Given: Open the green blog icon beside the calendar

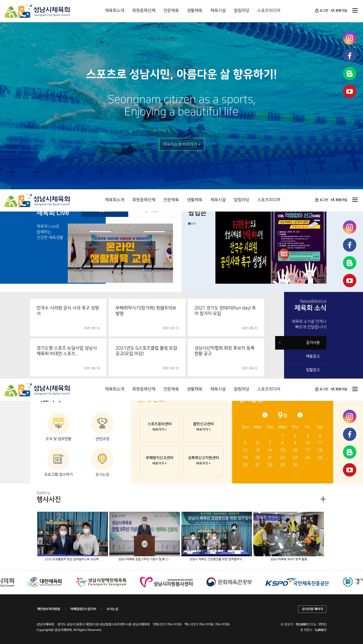Looking at the screenshot, I should (349, 452).
